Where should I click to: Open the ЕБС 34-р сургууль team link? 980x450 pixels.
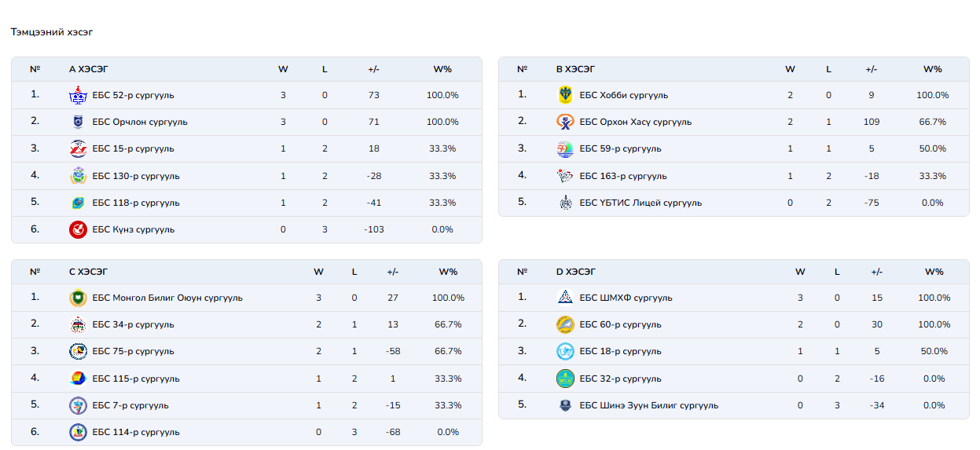(133, 324)
